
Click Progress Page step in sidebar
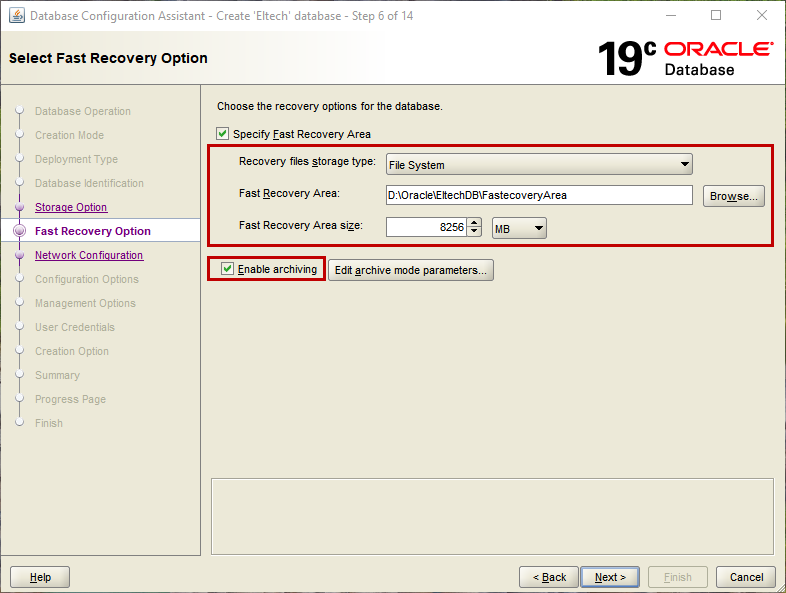70,400
